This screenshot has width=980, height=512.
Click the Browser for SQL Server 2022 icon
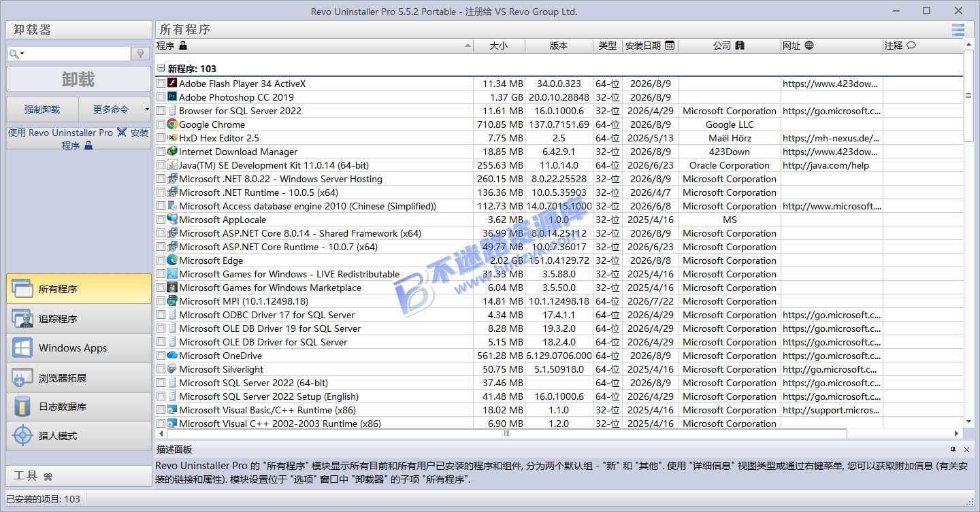(172, 111)
